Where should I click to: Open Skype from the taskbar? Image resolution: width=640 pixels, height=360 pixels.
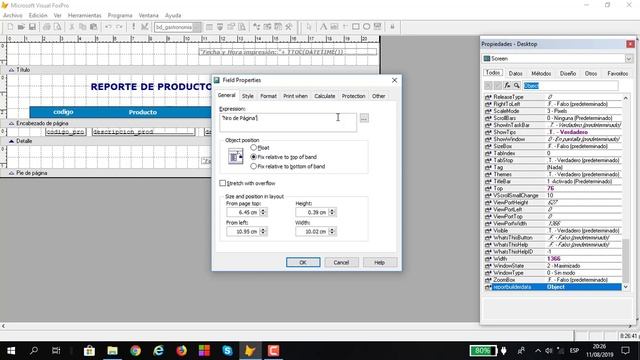point(227,351)
